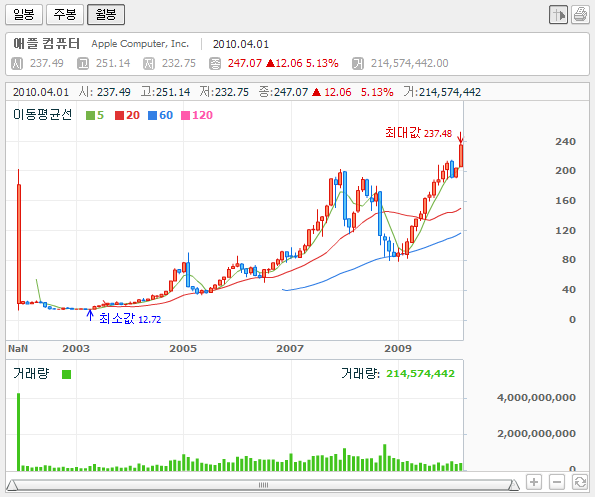
Task: Click the right range slider handle
Action: [x=514, y=485]
